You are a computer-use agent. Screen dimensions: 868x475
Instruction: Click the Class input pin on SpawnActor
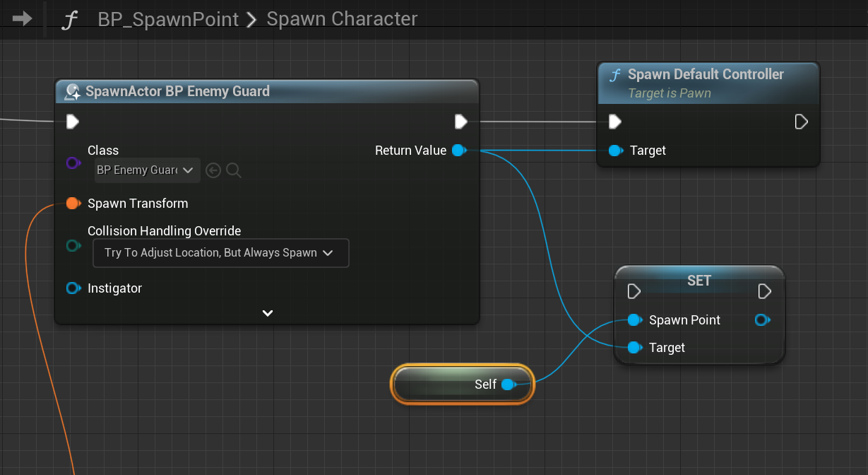(x=73, y=163)
